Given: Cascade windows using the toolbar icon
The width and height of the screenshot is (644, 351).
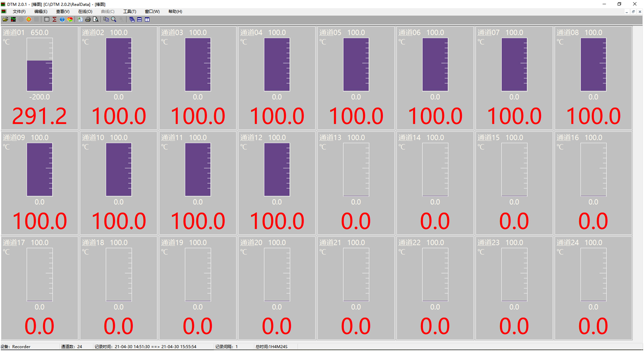Looking at the screenshot, I should point(132,19).
